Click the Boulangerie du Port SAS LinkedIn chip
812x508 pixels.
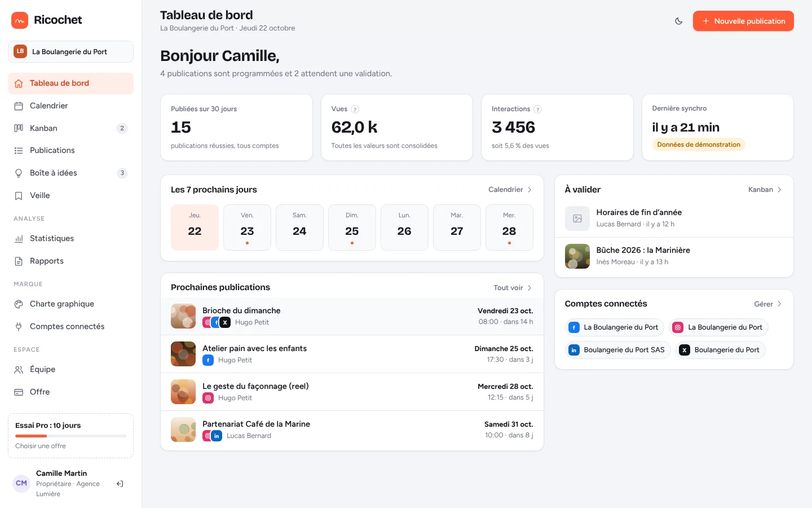[x=618, y=350]
